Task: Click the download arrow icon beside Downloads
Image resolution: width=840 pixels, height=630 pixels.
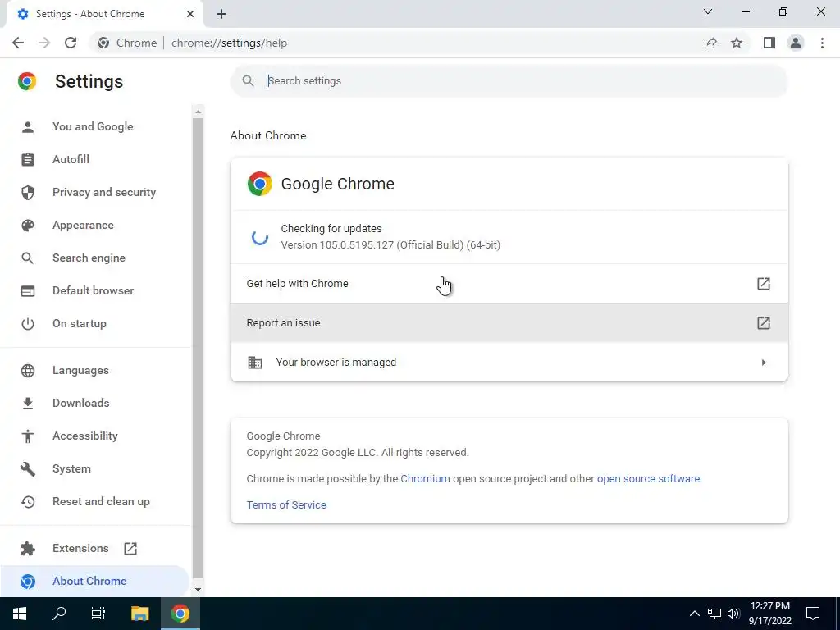Action: click(x=28, y=404)
